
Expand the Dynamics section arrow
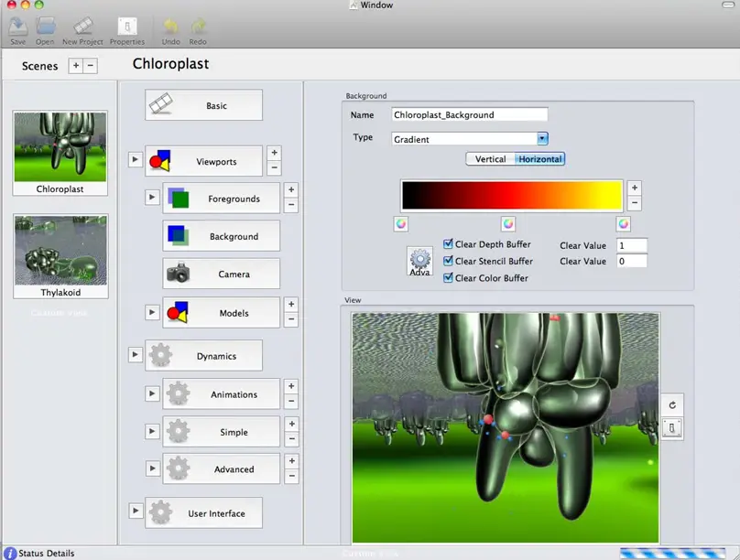pos(135,355)
